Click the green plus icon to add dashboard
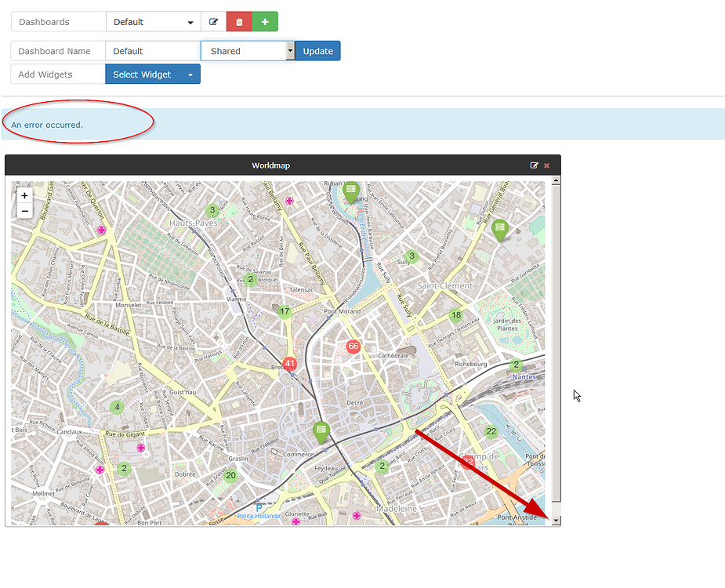The width and height of the screenshot is (725, 588). tap(264, 21)
